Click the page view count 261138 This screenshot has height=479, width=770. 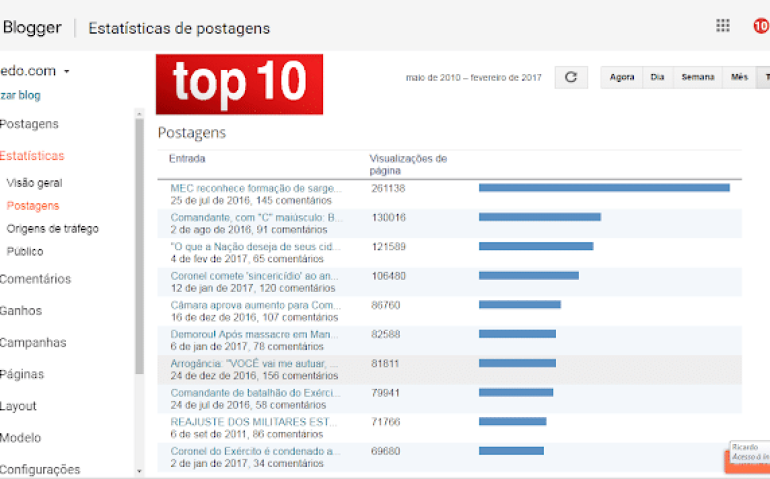pyautogui.click(x=388, y=188)
